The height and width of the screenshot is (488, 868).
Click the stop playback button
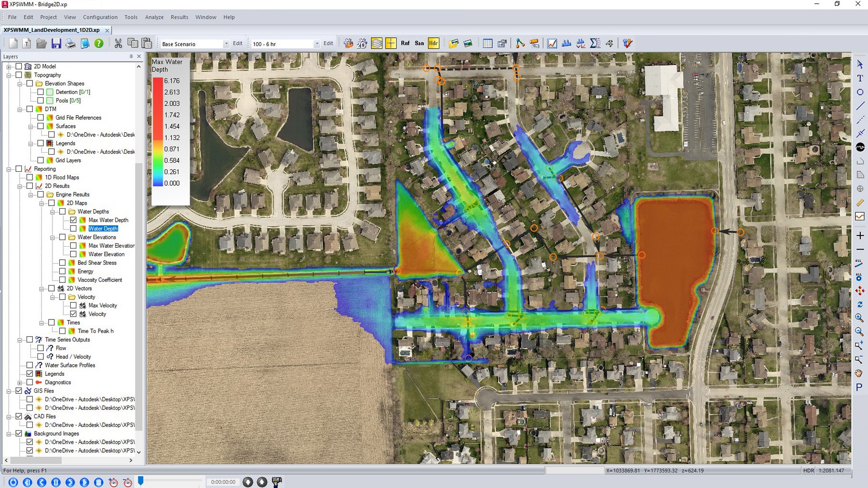tap(99, 482)
